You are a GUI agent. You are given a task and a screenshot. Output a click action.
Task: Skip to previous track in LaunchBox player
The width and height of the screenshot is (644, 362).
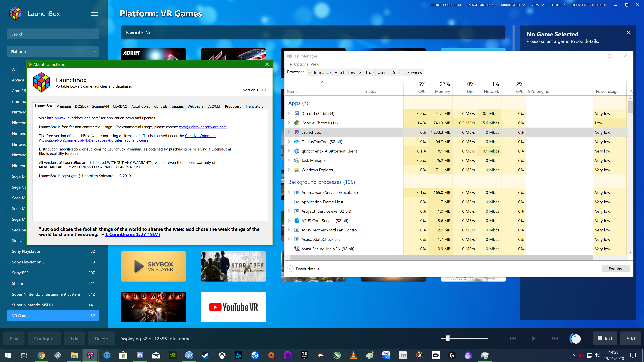(x=513, y=339)
